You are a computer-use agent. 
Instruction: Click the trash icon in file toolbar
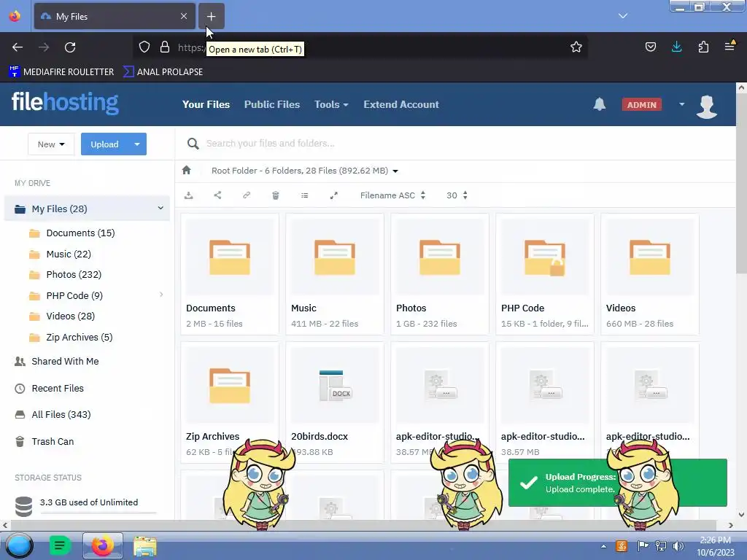275,195
